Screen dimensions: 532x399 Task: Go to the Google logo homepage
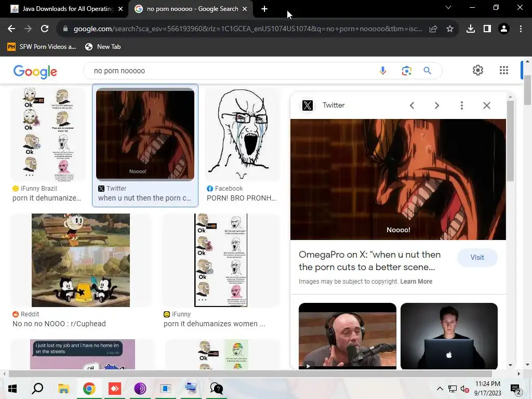click(35, 71)
